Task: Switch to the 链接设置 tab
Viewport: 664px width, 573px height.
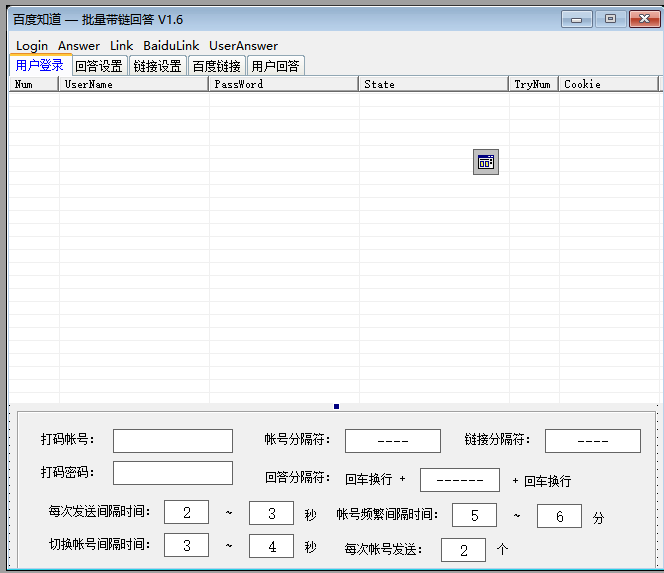Action: (x=158, y=66)
